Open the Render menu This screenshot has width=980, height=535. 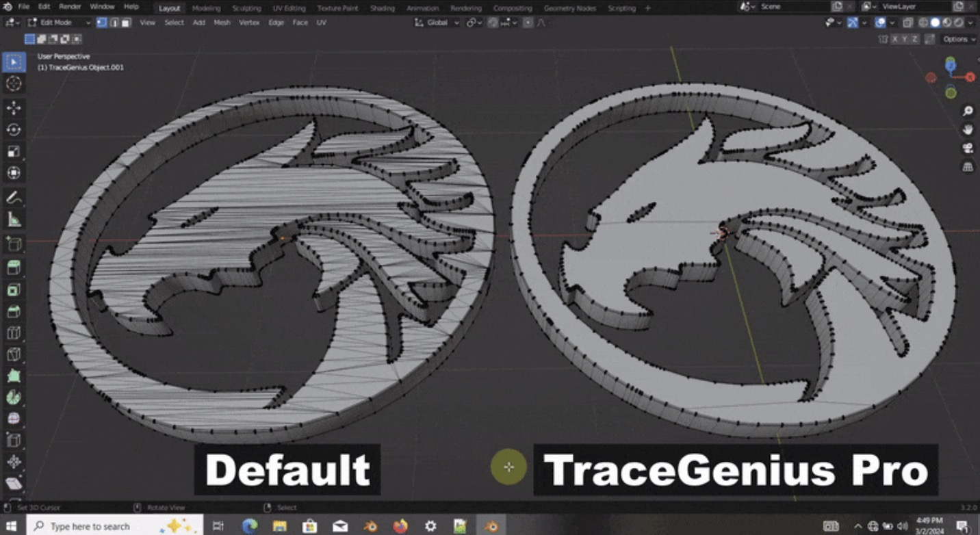pyautogui.click(x=70, y=7)
